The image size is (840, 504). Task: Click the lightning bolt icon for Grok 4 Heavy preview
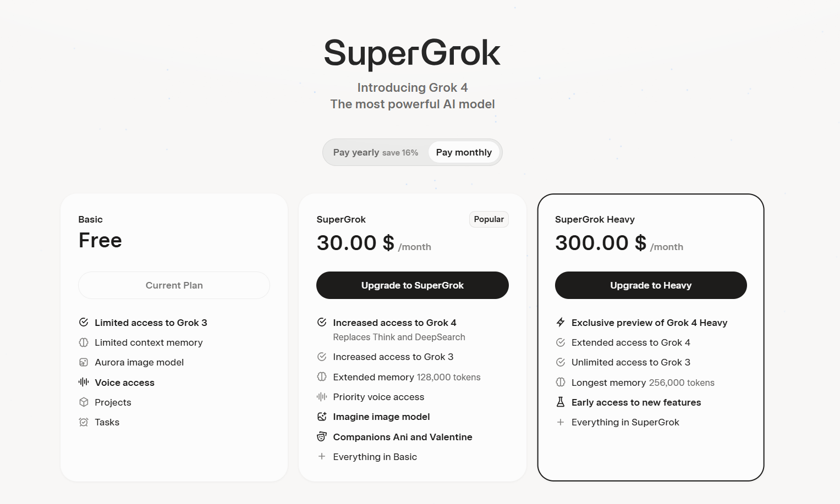pos(561,322)
